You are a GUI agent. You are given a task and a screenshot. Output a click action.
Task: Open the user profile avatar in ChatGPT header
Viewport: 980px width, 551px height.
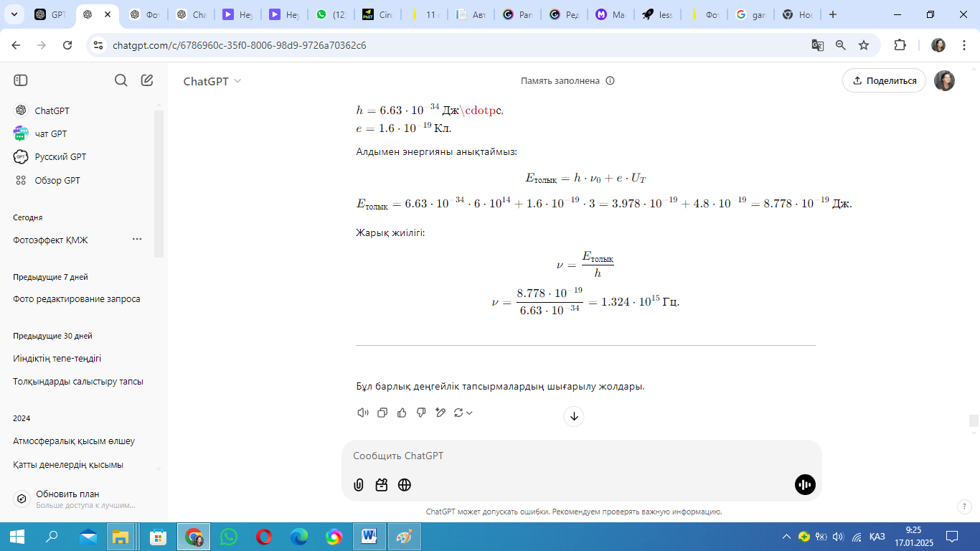tap(944, 80)
